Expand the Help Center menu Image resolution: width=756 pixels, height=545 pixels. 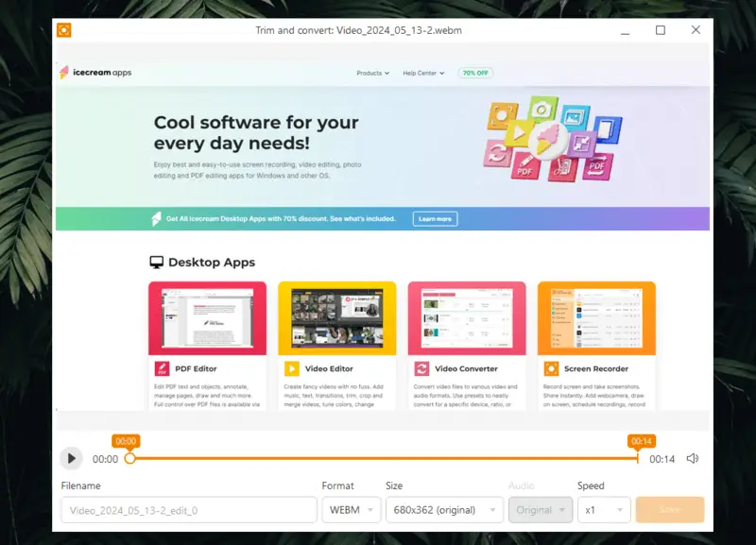click(423, 74)
